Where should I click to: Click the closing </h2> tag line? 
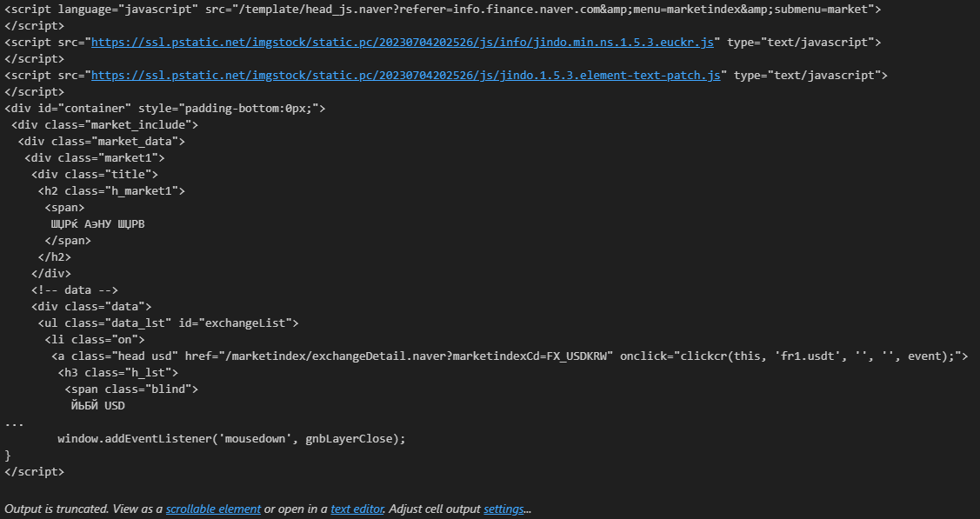(55, 256)
